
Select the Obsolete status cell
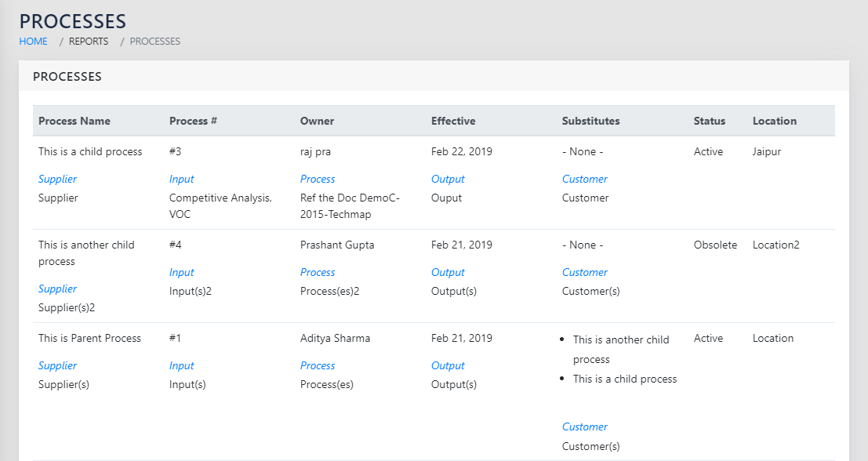pos(715,245)
